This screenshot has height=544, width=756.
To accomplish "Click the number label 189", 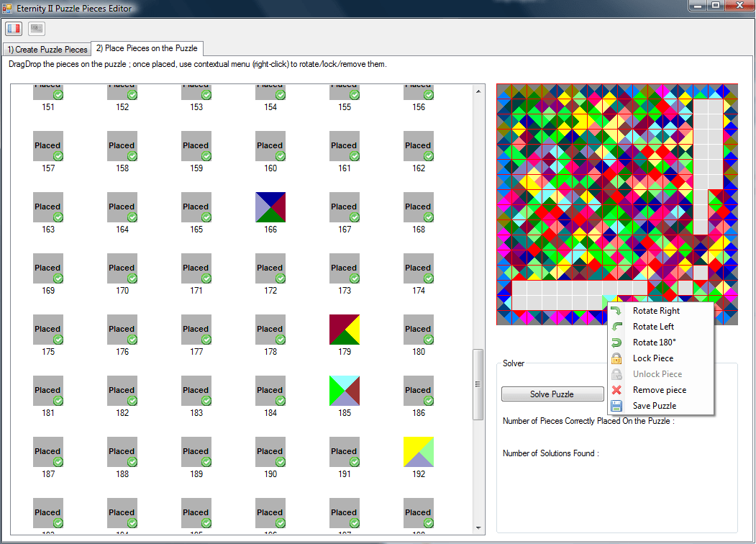I will tap(196, 474).
